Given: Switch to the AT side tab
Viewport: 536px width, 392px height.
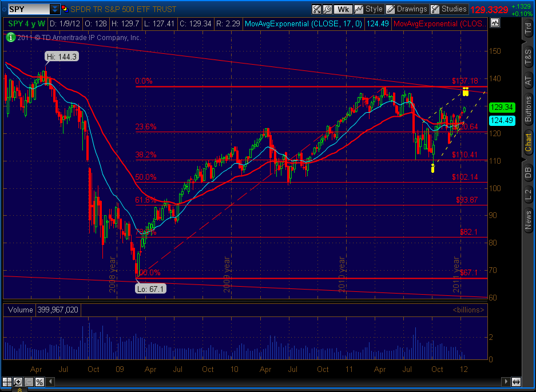Looking at the screenshot, I should tap(529, 81).
